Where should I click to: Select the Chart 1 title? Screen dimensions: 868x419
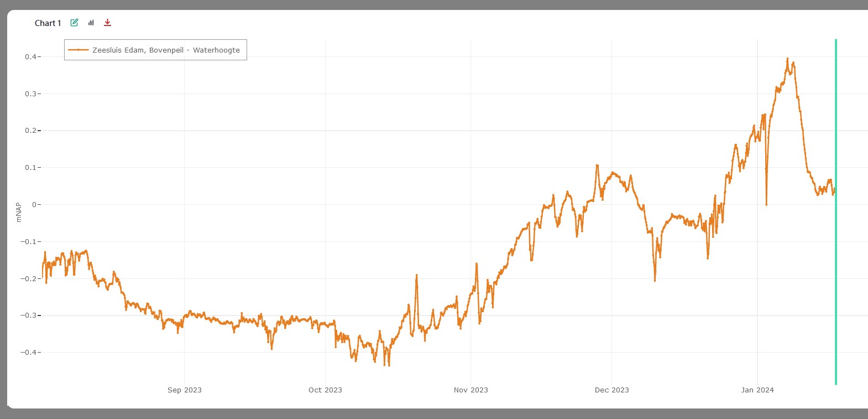[48, 23]
